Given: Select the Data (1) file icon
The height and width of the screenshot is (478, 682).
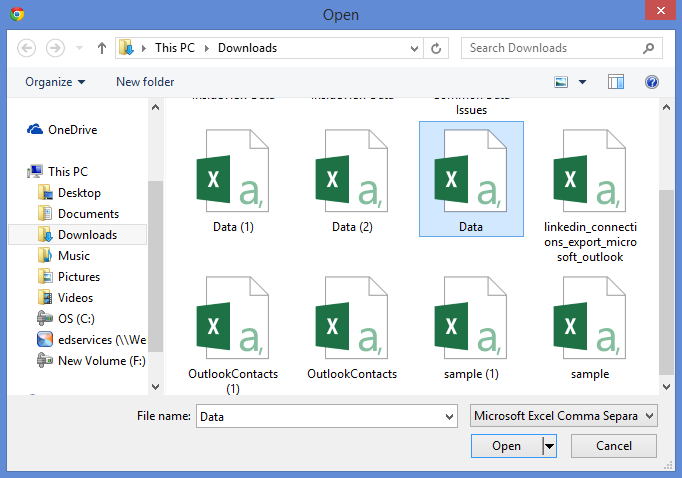Looking at the screenshot, I should [234, 180].
